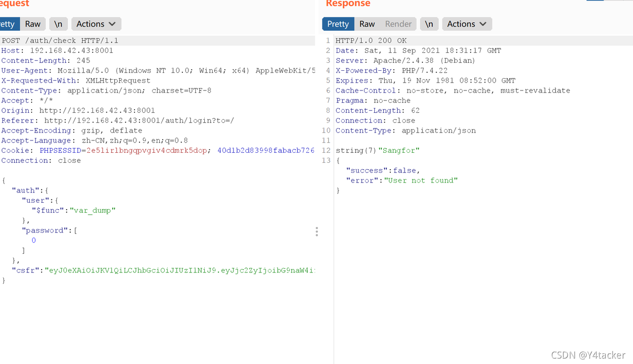Click the Server: Apache/2.4.38 (Debian) header
The width and height of the screenshot is (633, 364).
(x=406, y=60)
